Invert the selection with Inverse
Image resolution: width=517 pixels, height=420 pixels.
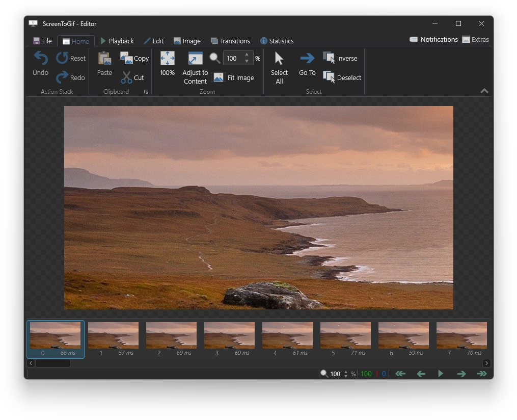pyautogui.click(x=340, y=59)
